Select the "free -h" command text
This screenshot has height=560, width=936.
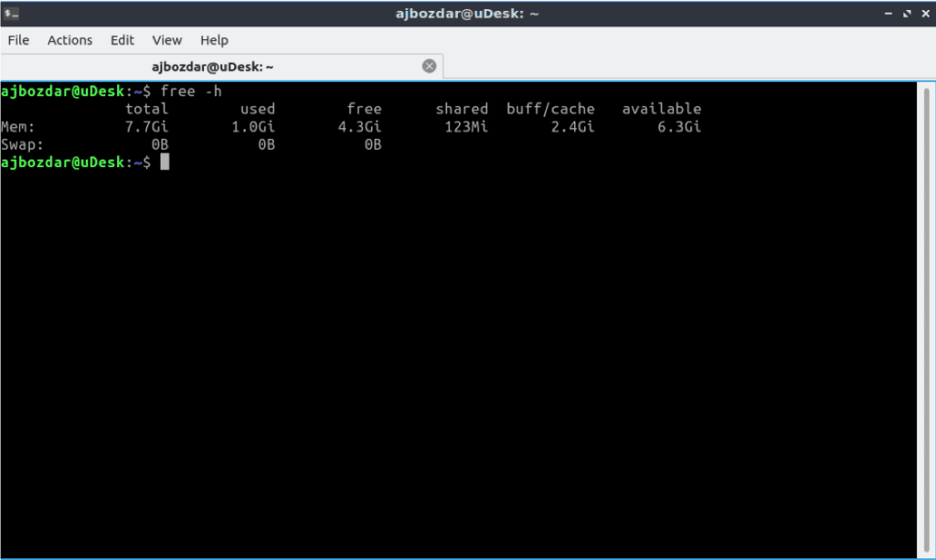191,90
